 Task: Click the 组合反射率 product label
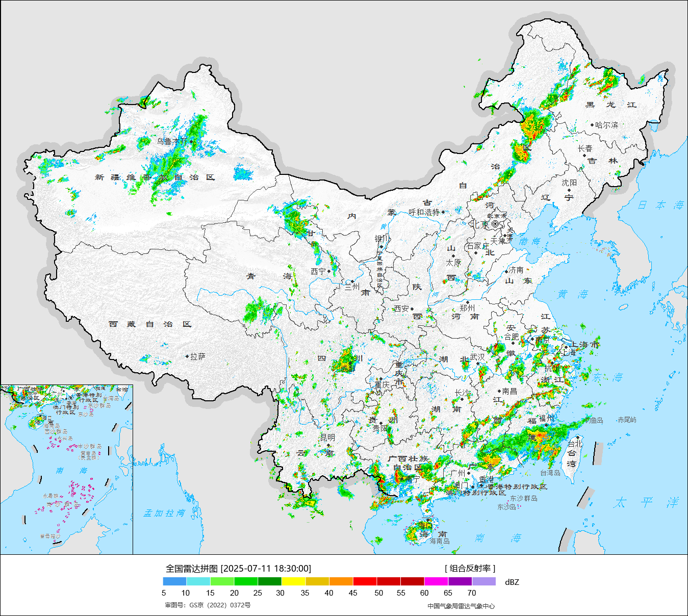coord(470,568)
